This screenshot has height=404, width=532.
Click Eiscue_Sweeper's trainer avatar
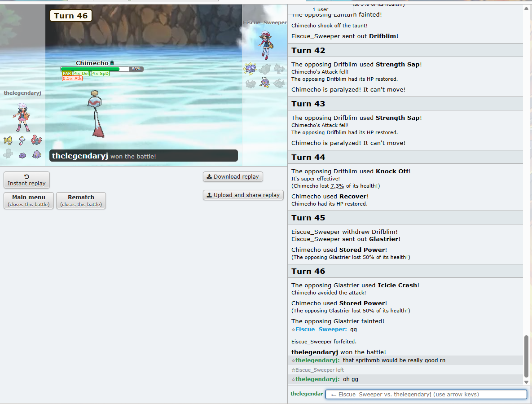(x=265, y=45)
